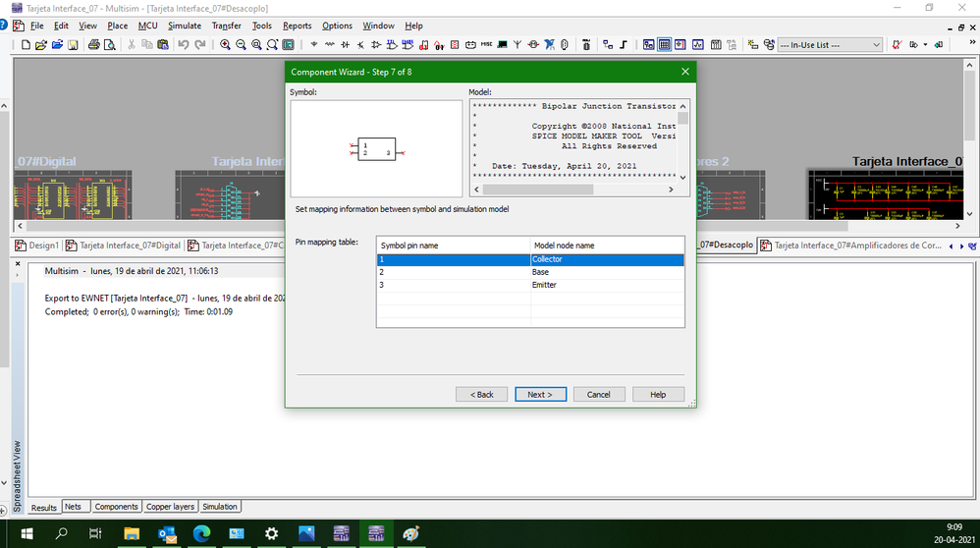Screen dimensions: 980x548
Task: Click the Zoom to fit page icon
Action: [x=273, y=45]
